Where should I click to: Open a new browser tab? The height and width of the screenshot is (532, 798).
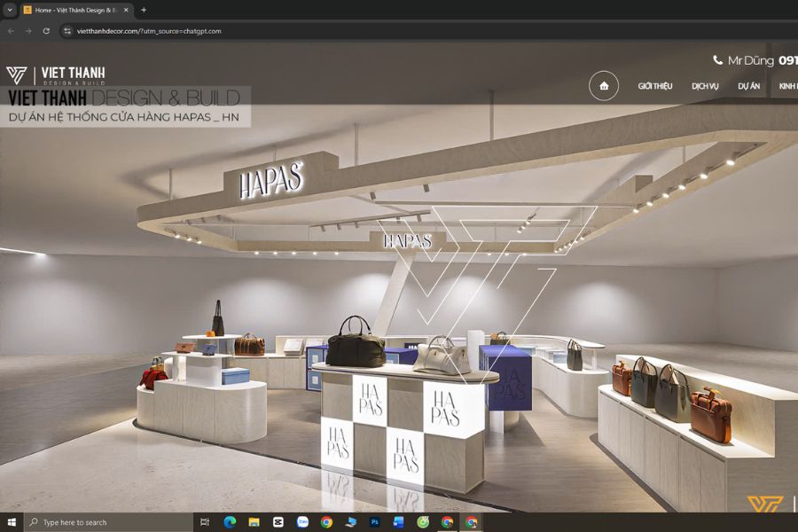coord(144,10)
